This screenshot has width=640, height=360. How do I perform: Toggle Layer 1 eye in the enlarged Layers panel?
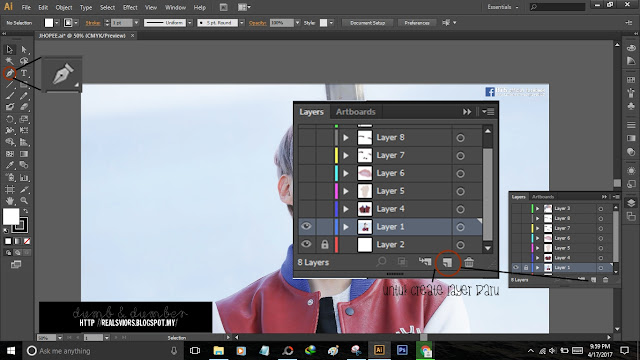306,227
